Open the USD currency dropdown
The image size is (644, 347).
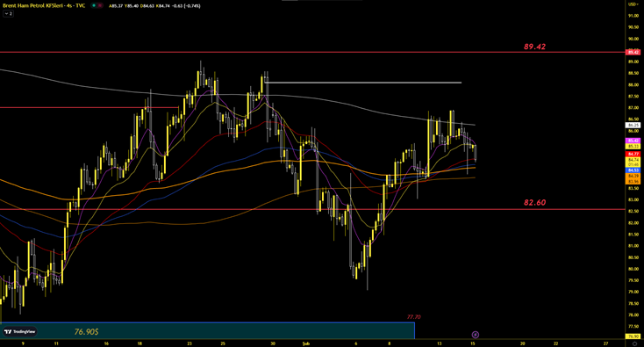pos(632,4)
